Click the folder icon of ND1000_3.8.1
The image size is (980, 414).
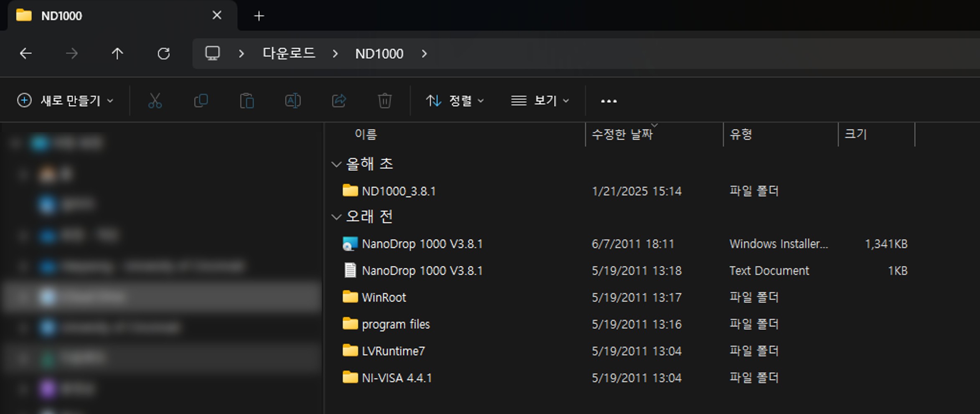click(x=350, y=190)
